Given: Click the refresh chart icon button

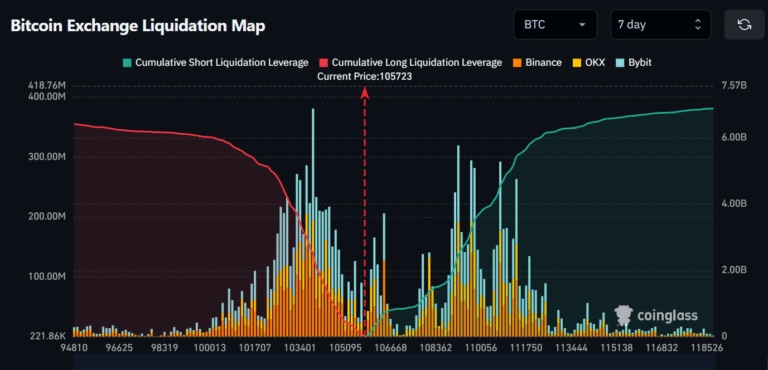Looking at the screenshot, I should [x=744, y=25].
